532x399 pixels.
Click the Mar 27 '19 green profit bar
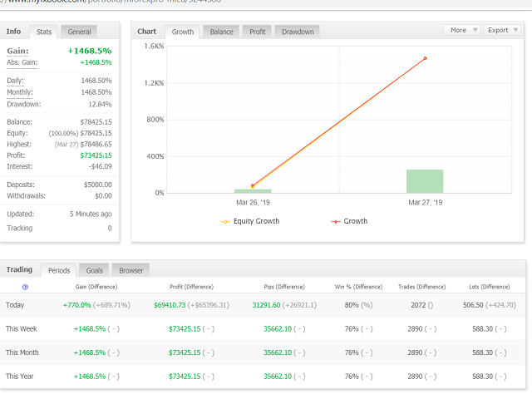click(x=425, y=181)
